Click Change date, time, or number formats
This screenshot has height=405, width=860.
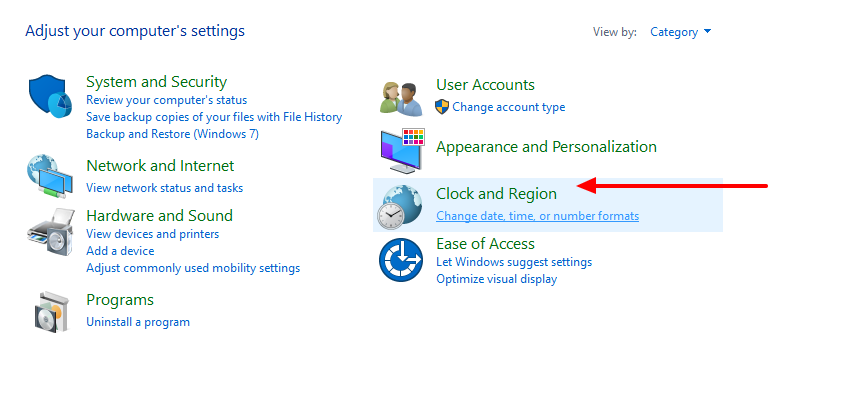[538, 216]
